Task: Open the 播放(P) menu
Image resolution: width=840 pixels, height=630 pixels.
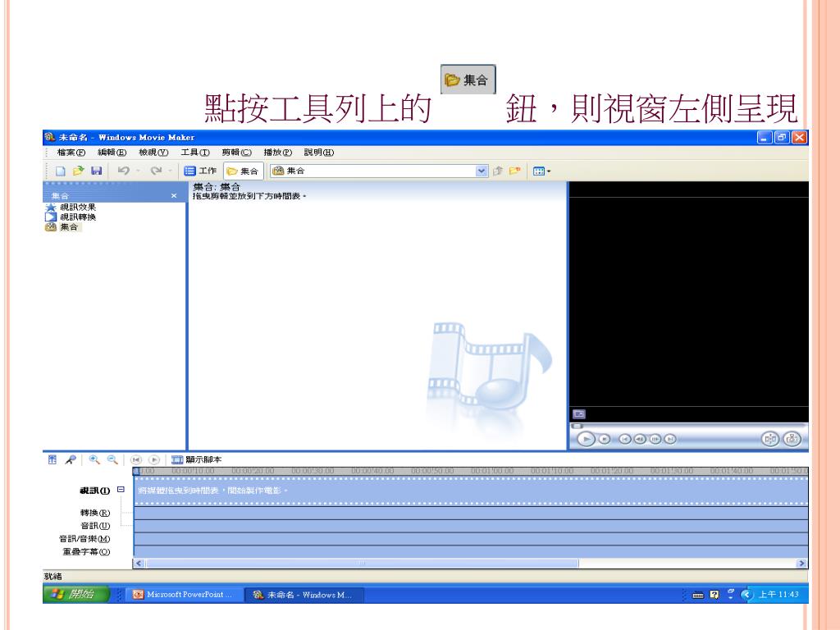Action: coord(278,153)
